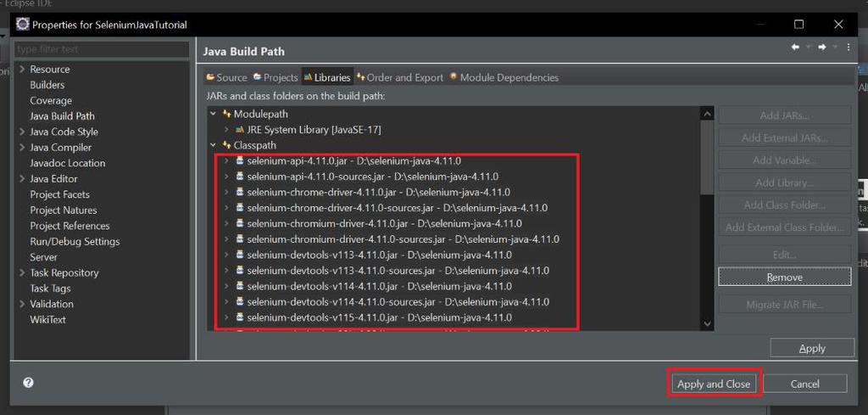Select Project Facets in sidebar
The image size is (868, 415).
pyautogui.click(x=60, y=194)
